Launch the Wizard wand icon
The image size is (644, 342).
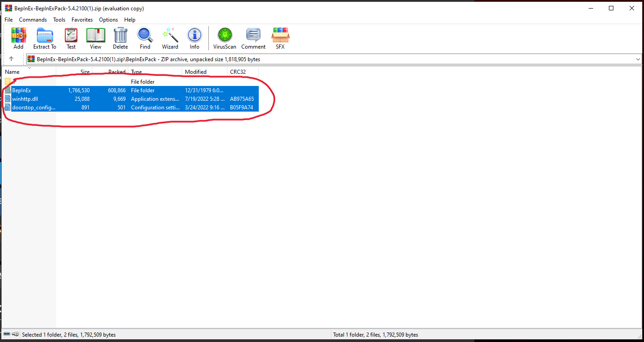170,35
